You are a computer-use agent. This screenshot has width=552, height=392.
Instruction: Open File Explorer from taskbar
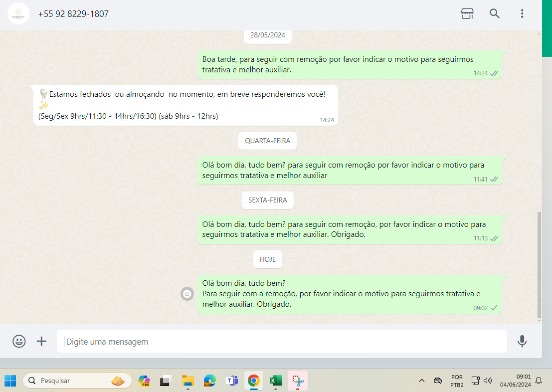click(x=188, y=381)
